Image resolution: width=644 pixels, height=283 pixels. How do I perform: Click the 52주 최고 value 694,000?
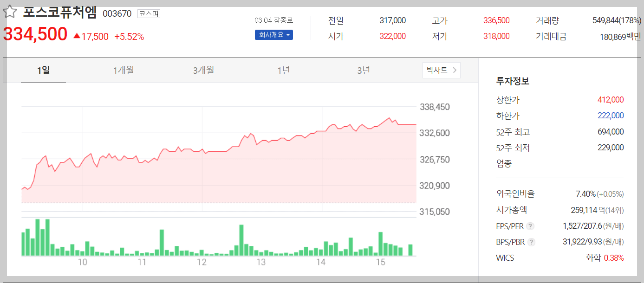click(611, 132)
